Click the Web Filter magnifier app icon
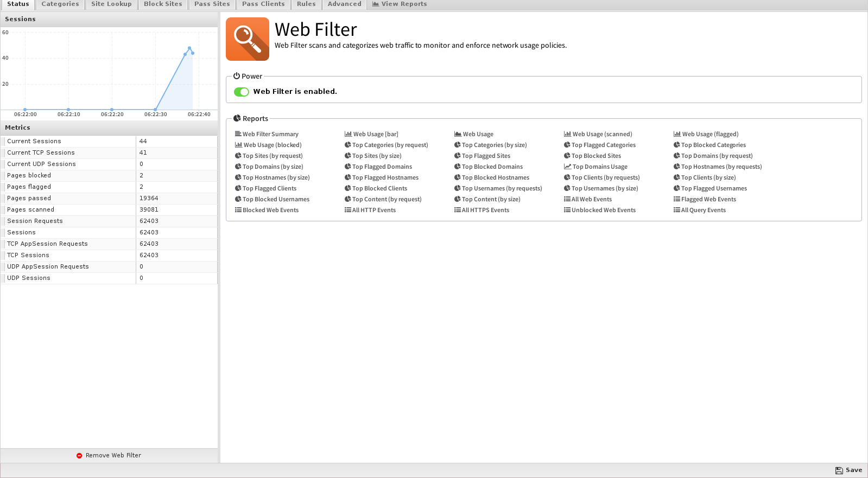 tap(248, 39)
